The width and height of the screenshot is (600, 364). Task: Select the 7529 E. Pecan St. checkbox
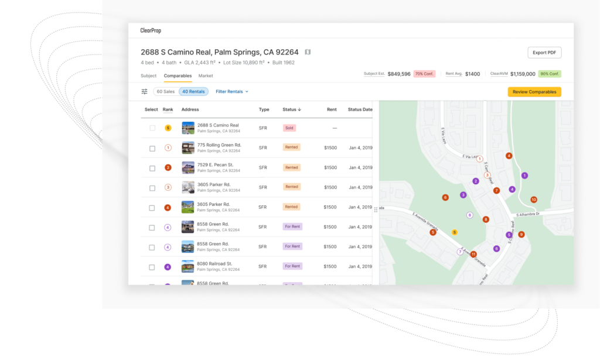click(152, 168)
